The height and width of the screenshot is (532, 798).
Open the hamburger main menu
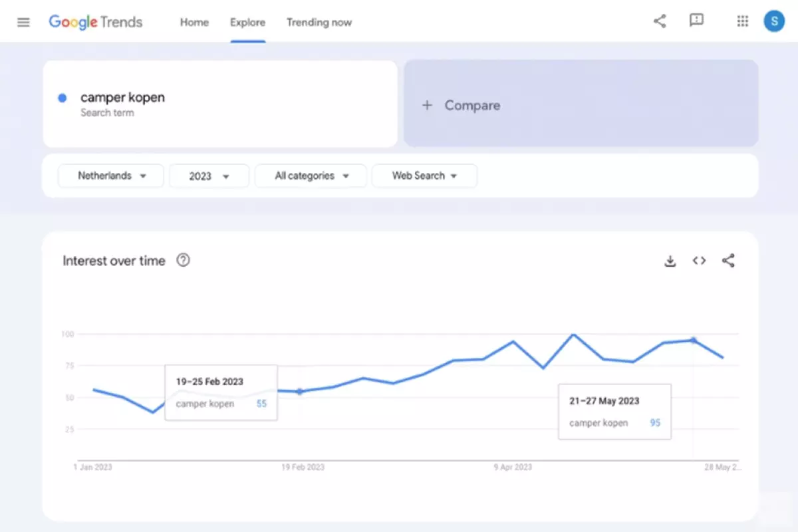point(23,22)
